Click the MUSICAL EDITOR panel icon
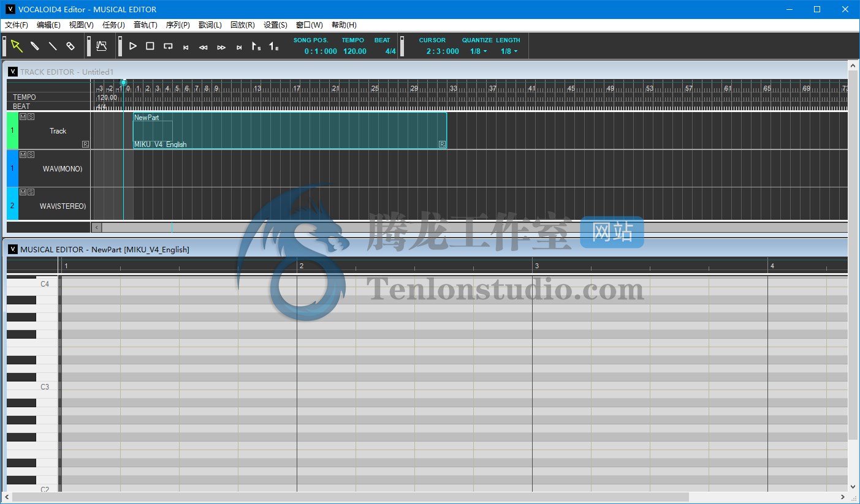 click(x=13, y=249)
